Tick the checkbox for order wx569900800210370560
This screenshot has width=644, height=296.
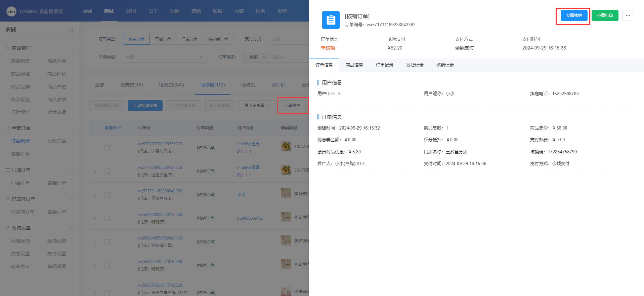pos(107,218)
